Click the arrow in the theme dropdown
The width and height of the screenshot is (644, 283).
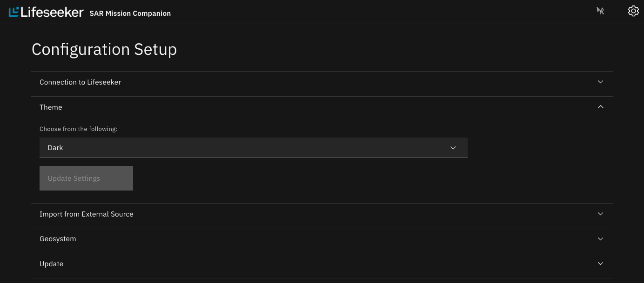coord(453,148)
